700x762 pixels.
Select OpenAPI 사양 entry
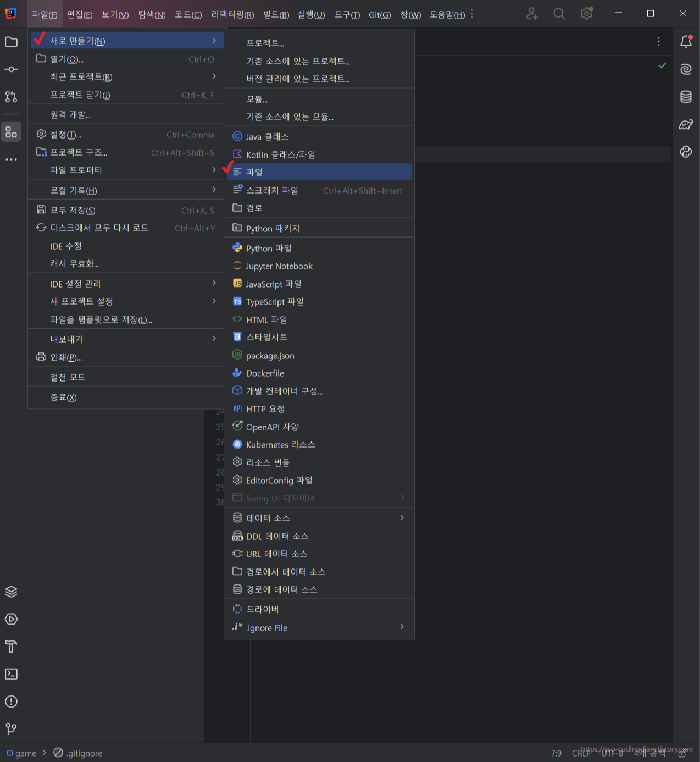pyautogui.click(x=319, y=427)
